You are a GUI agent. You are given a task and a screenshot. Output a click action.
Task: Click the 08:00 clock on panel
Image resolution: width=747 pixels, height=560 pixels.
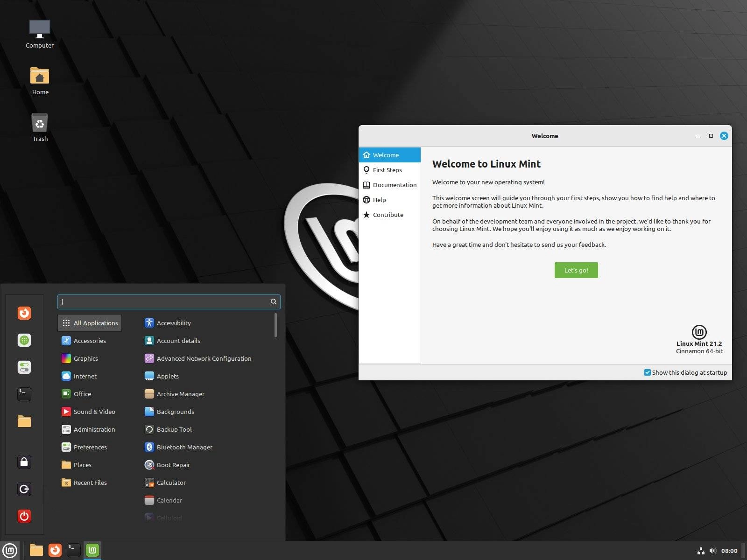pyautogui.click(x=729, y=551)
